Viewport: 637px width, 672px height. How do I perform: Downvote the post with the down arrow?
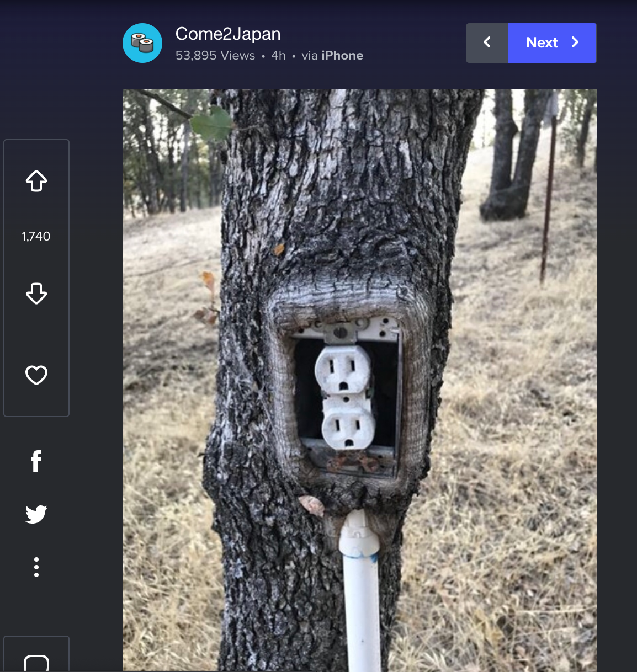[x=36, y=294]
